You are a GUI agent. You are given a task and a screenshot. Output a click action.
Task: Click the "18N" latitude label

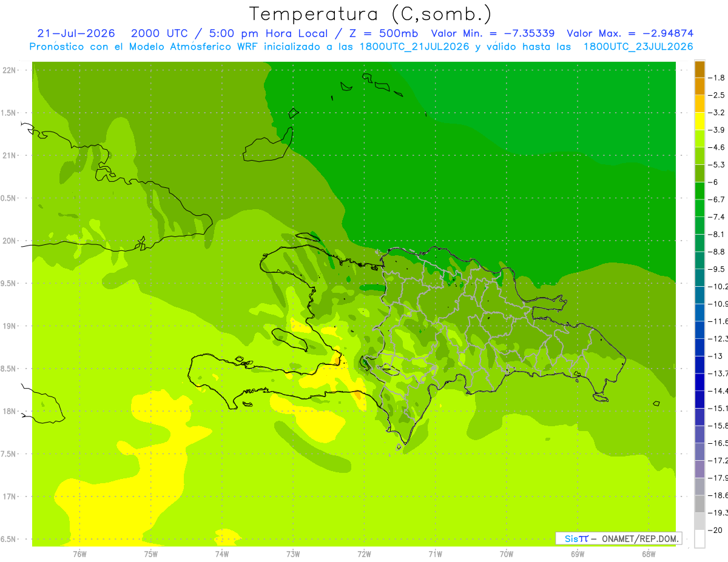click(x=10, y=412)
